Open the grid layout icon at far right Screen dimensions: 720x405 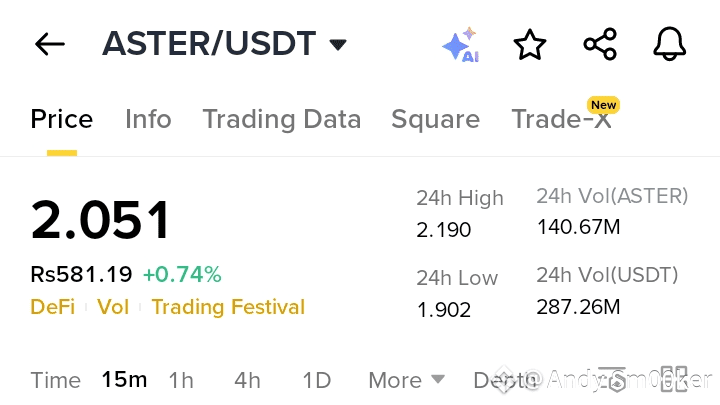pos(673,378)
